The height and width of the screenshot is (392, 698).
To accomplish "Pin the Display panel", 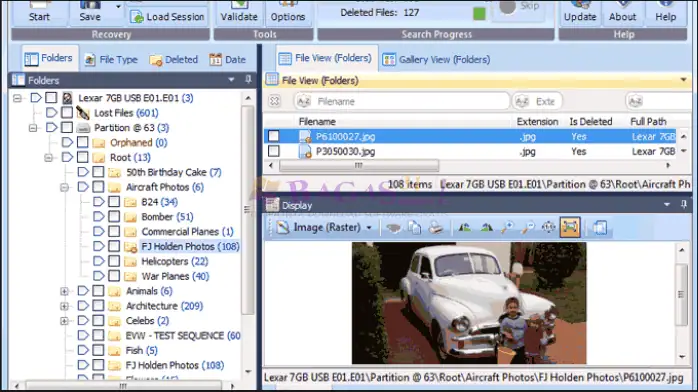I will click(684, 204).
